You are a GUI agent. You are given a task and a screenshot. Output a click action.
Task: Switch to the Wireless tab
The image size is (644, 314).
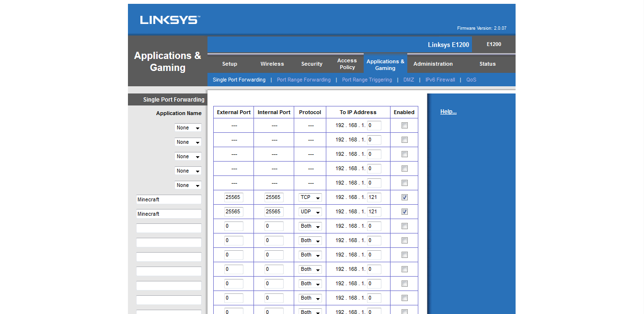[272, 64]
